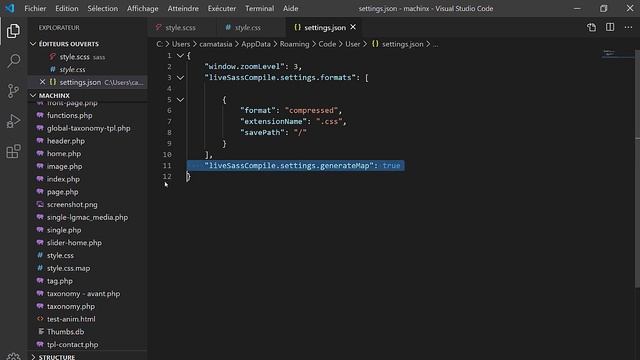Fold the code block at line 1
This screenshot has height=360, width=640.
pyautogui.click(x=180, y=56)
